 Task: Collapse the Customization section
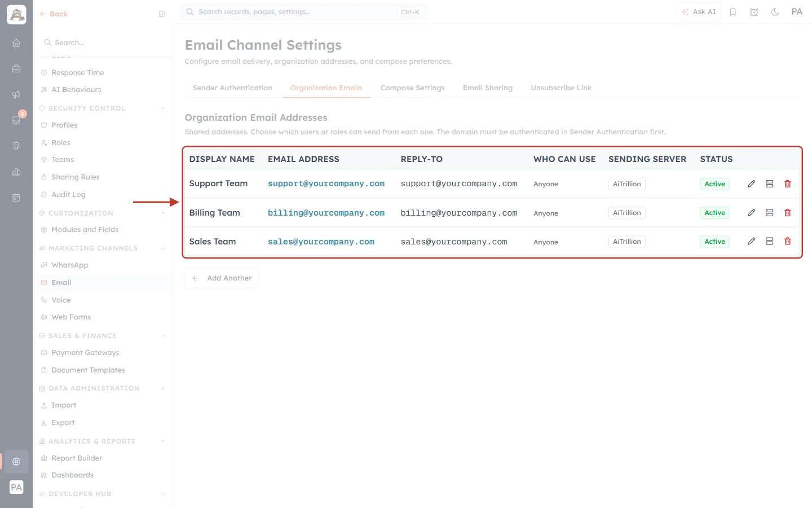[163, 213]
